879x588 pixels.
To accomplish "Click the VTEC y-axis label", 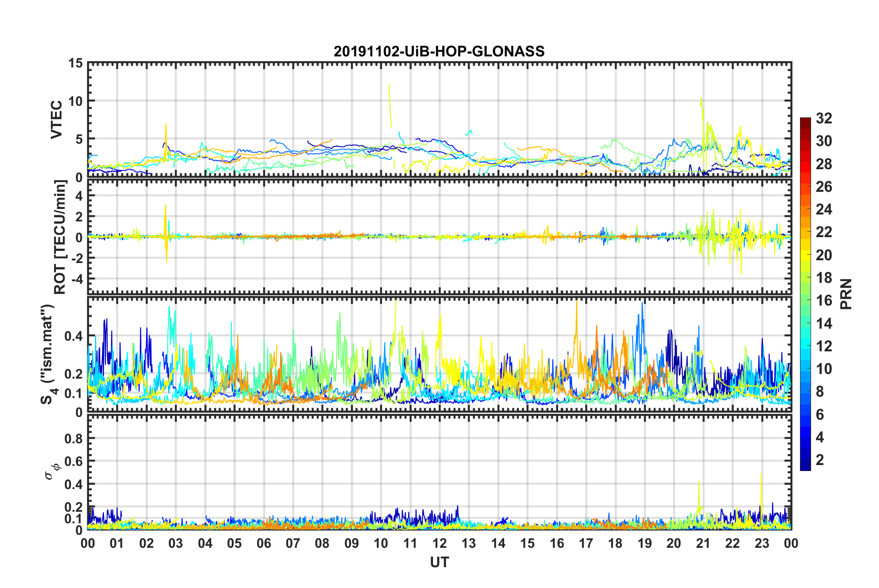I will click(x=56, y=119).
